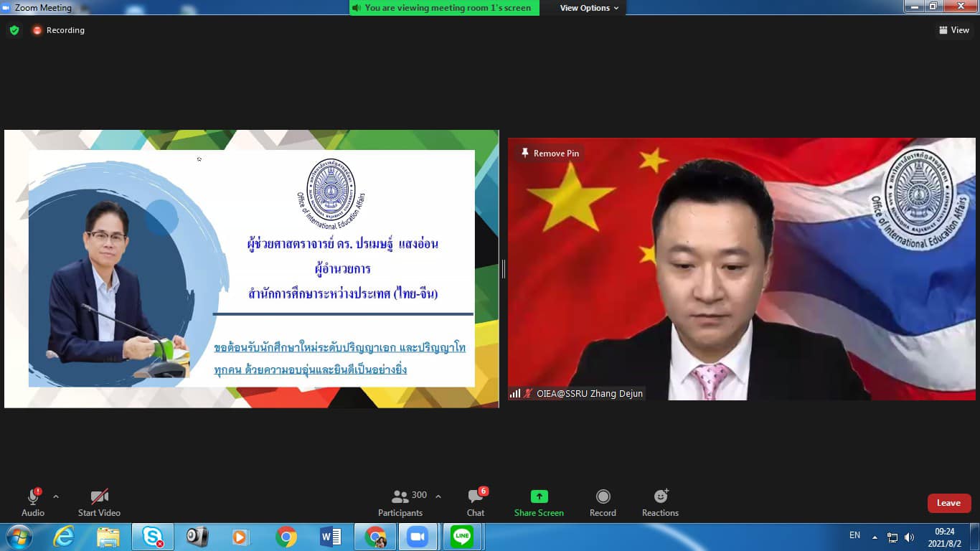Click the Share Screen icon
Screen dimensions: 980x551
pyautogui.click(x=539, y=496)
